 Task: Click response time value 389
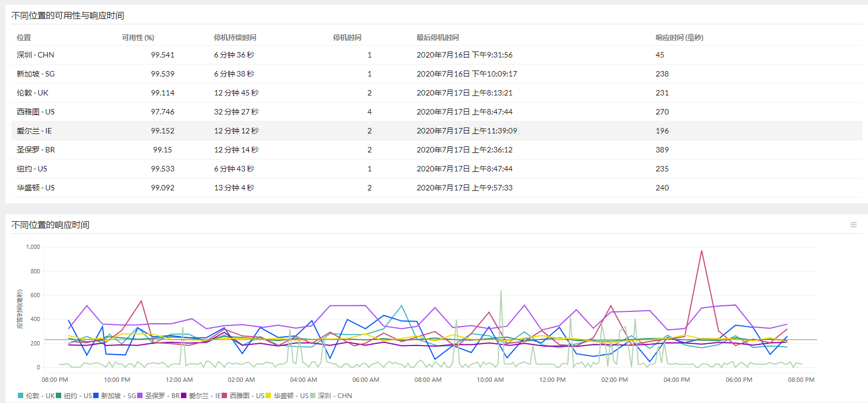[662, 150]
